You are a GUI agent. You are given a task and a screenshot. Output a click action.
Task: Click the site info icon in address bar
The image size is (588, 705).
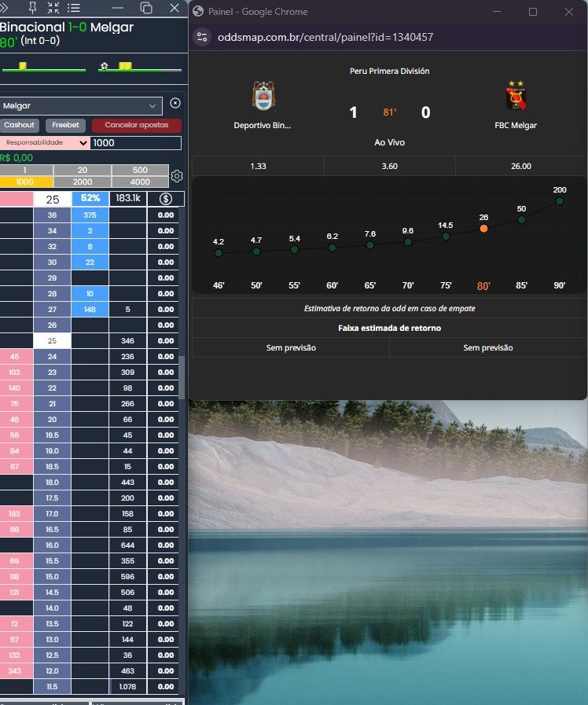pyautogui.click(x=202, y=37)
